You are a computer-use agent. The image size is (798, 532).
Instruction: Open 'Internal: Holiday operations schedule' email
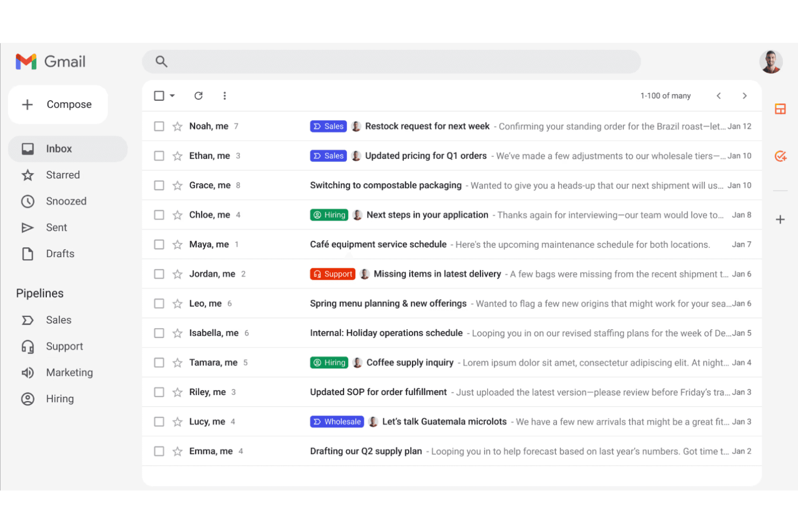[452, 333]
